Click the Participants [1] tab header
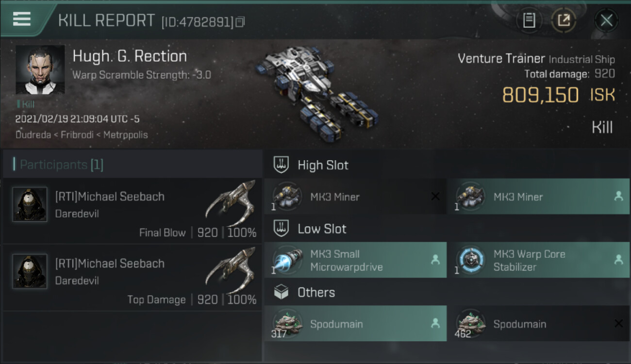 (x=62, y=165)
